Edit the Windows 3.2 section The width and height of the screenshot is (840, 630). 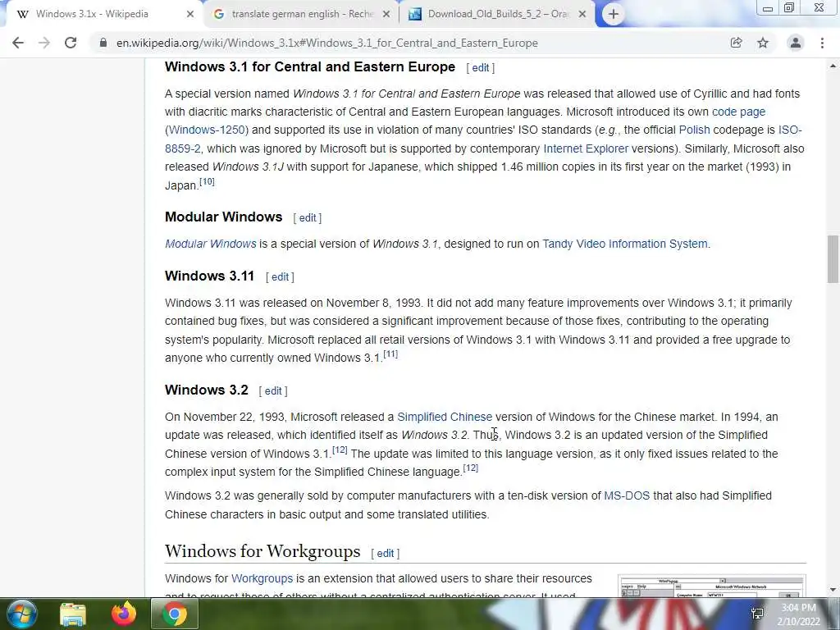click(x=273, y=391)
